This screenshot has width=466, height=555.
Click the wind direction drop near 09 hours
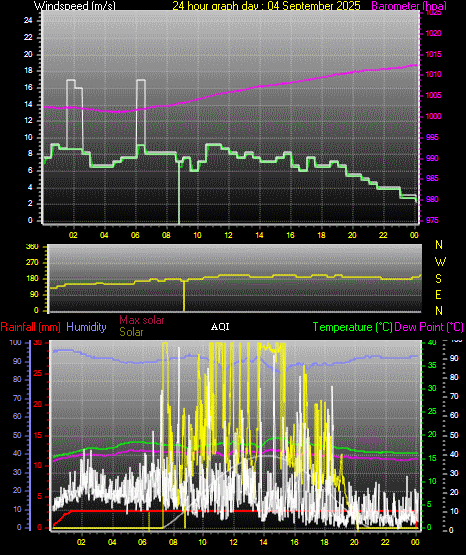tap(184, 296)
